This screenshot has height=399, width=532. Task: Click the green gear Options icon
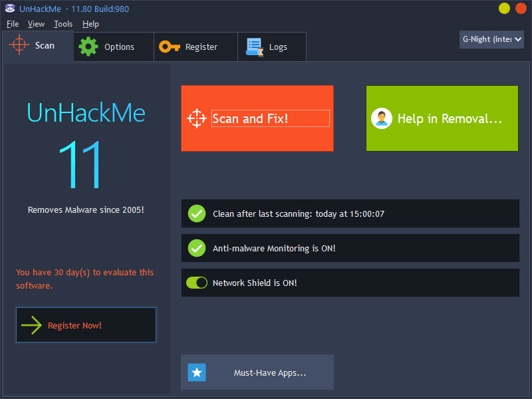tap(88, 47)
